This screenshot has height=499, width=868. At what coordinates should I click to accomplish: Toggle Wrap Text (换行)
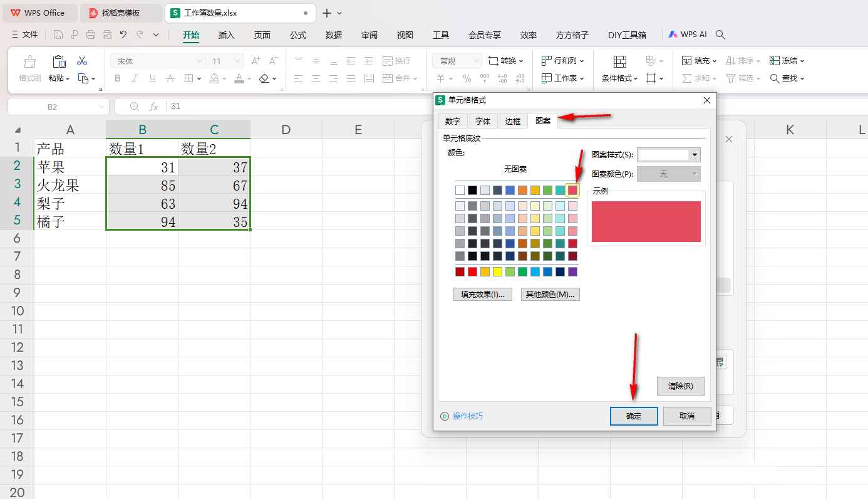point(396,61)
